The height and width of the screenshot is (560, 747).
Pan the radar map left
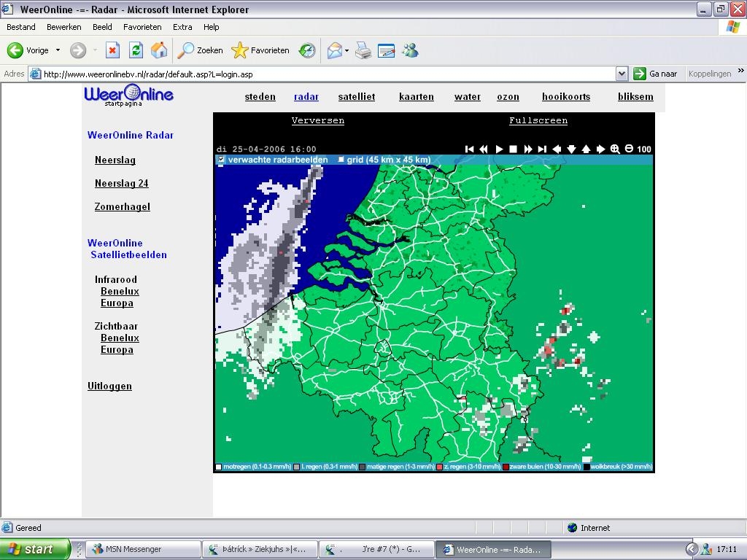(x=557, y=149)
